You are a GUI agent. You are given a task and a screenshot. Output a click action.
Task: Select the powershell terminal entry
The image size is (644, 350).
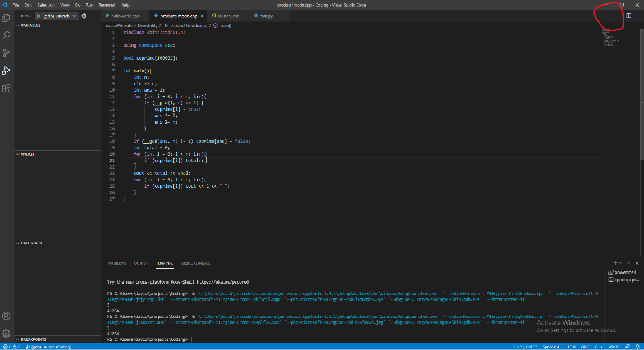pos(622,272)
